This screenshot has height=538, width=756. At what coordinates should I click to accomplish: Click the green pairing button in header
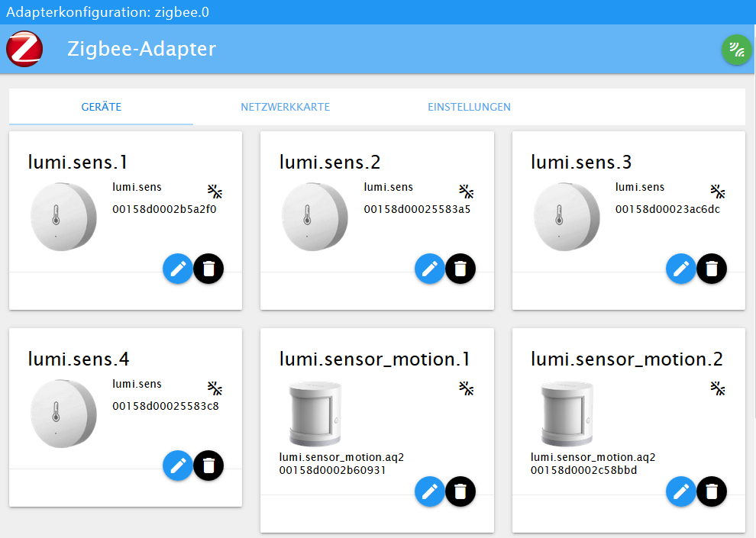click(x=736, y=49)
